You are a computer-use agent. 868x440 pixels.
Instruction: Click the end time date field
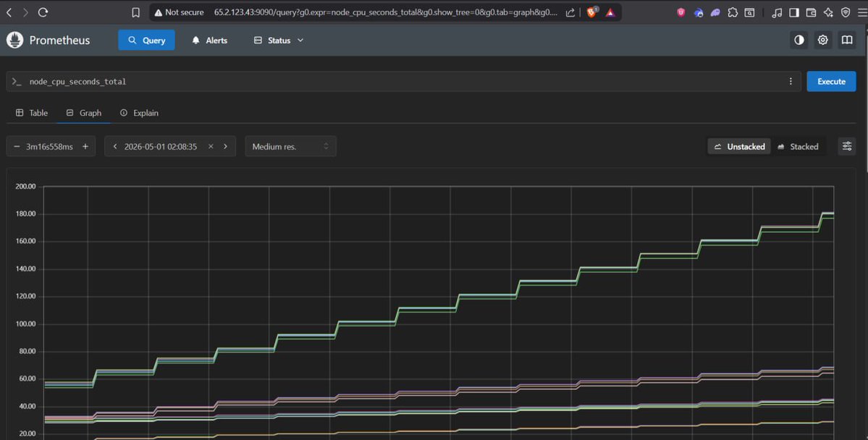[x=161, y=147]
